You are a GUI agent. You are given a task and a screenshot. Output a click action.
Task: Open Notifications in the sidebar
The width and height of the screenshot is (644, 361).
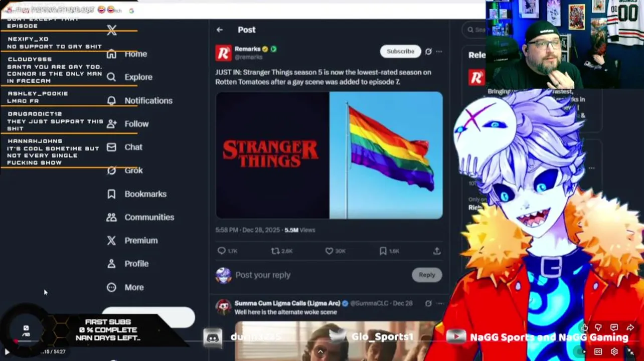[x=139, y=100]
